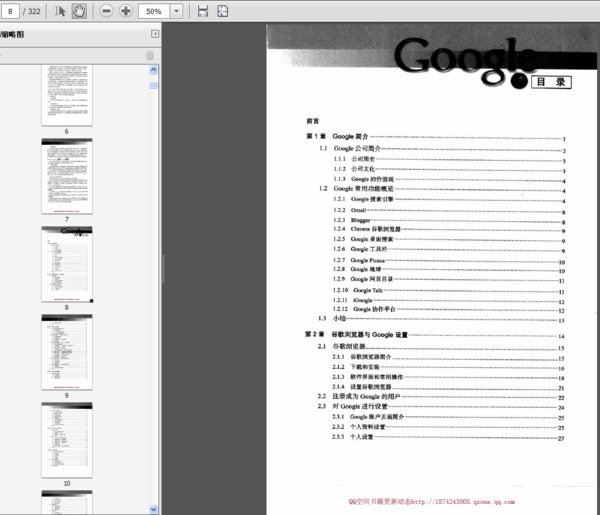Click the 目录 heading box on the page
The image size is (600, 515).
coord(551,82)
